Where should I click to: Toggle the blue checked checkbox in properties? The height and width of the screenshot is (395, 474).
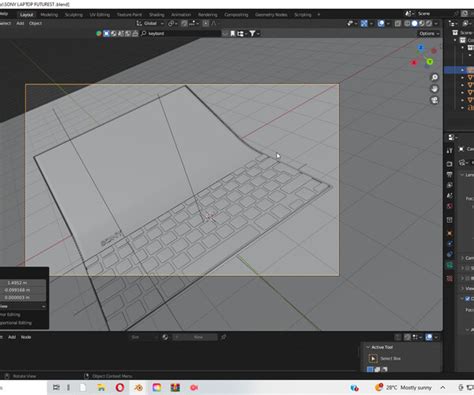click(467, 299)
